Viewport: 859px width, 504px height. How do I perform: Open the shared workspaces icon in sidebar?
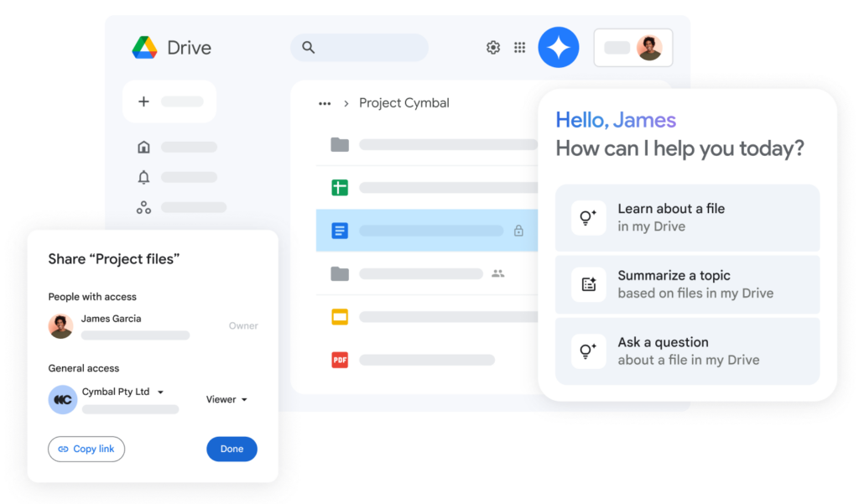143,207
